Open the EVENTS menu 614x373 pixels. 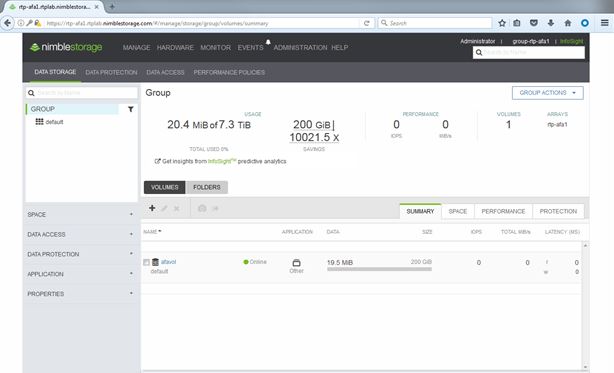250,47
